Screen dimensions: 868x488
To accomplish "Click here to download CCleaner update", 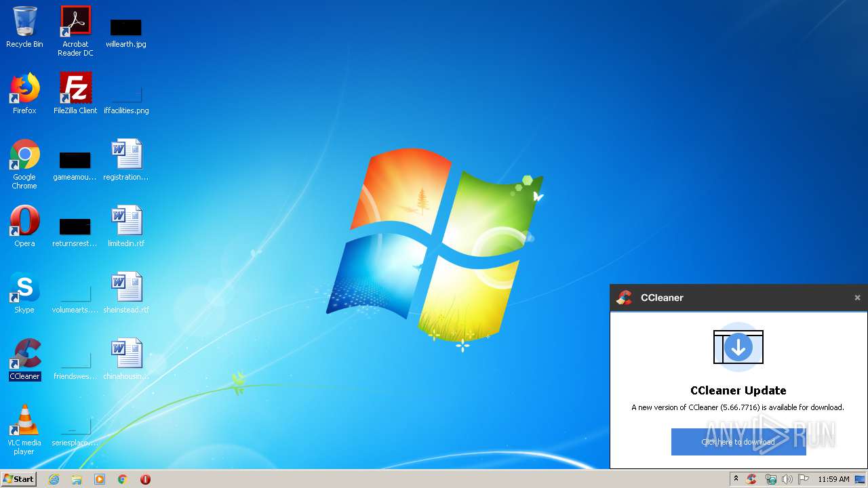I will click(x=738, y=442).
